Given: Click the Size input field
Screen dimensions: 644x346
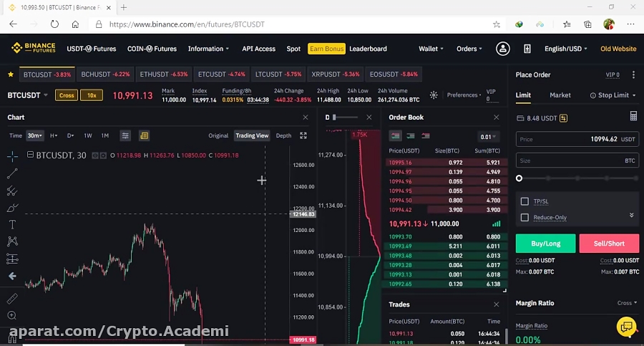Looking at the screenshot, I should 577,160.
